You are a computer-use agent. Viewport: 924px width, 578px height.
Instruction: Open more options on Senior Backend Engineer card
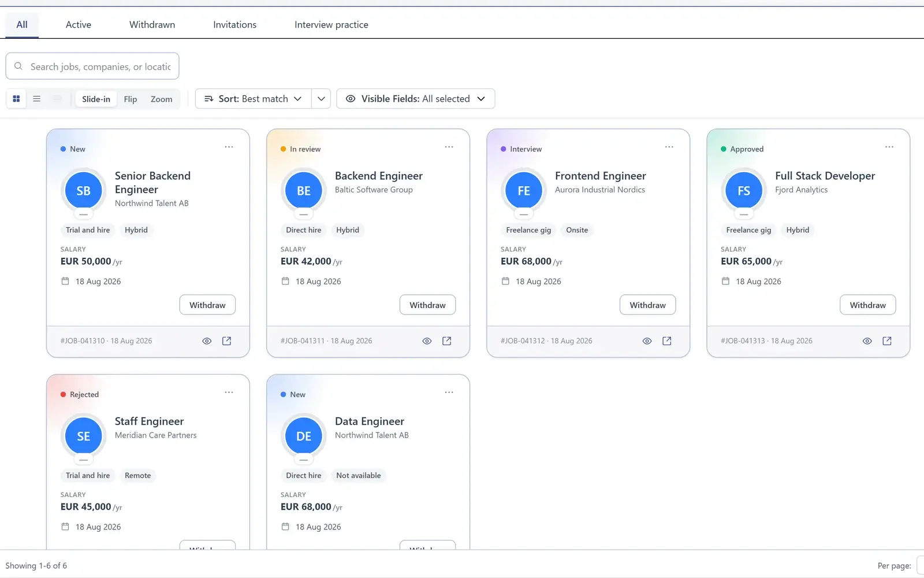click(229, 147)
